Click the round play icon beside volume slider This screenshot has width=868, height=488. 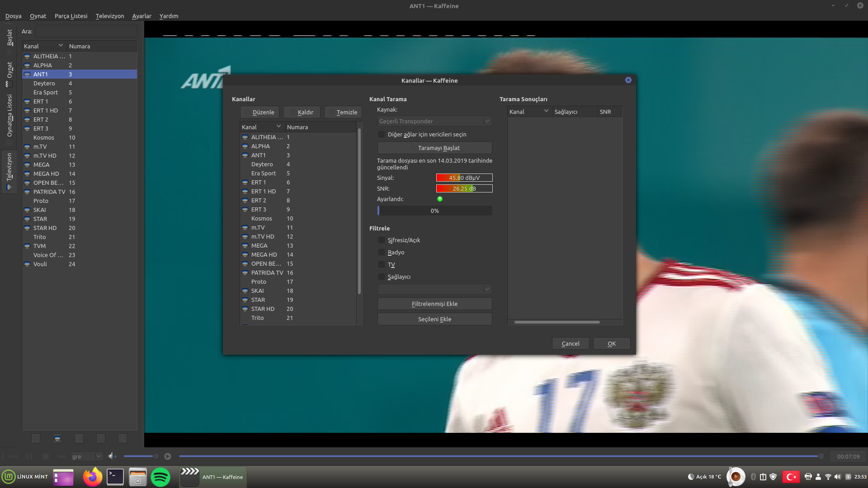[x=168, y=456]
